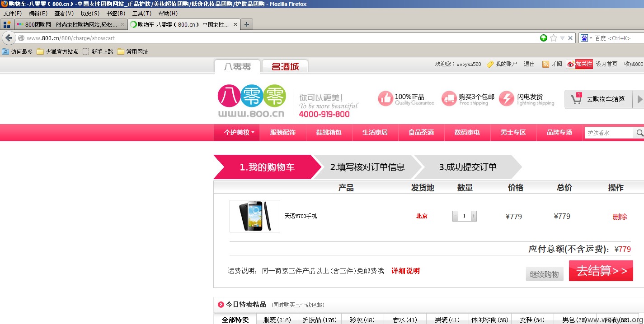Open the 帮助 menu
644x324 pixels.
168,13
